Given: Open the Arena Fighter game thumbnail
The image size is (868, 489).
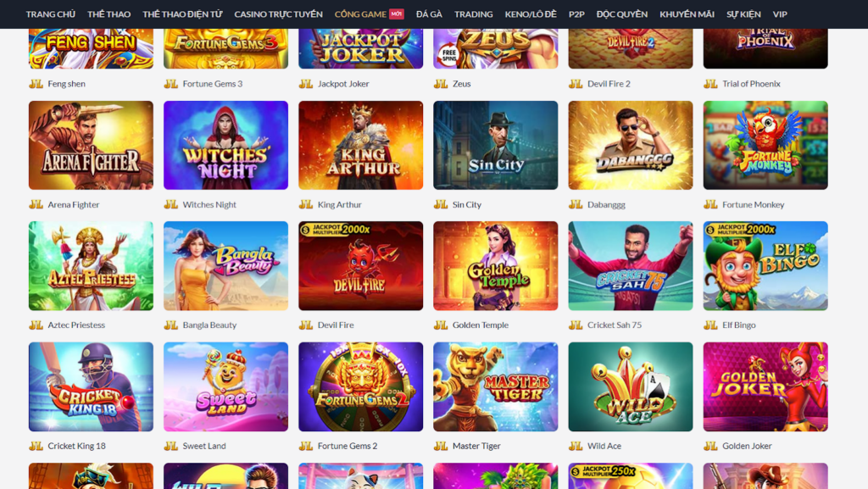Looking at the screenshot, I should (91, 145).
